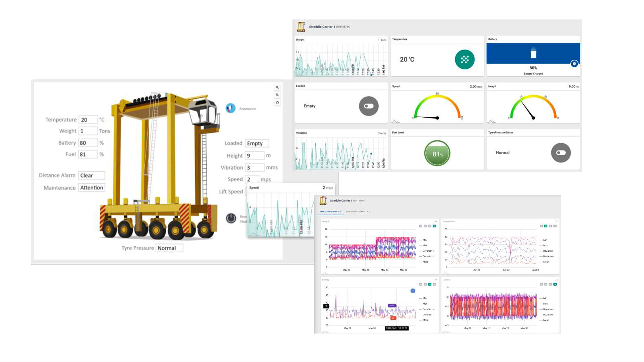644x362 pixels.
Task: Switch to the Self-Service Analytics tab
Action: pos(358,212)
